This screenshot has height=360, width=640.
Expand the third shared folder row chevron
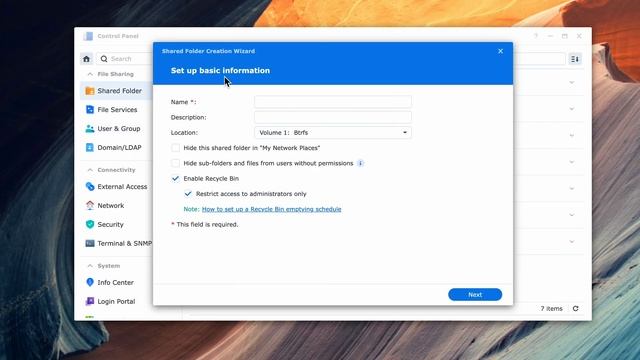point(572,136)
